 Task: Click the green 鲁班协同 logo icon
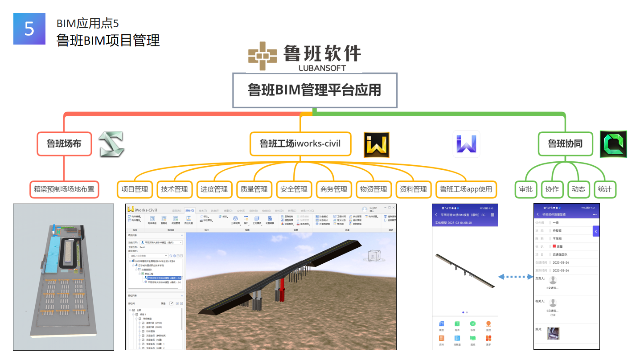[613, 144]
